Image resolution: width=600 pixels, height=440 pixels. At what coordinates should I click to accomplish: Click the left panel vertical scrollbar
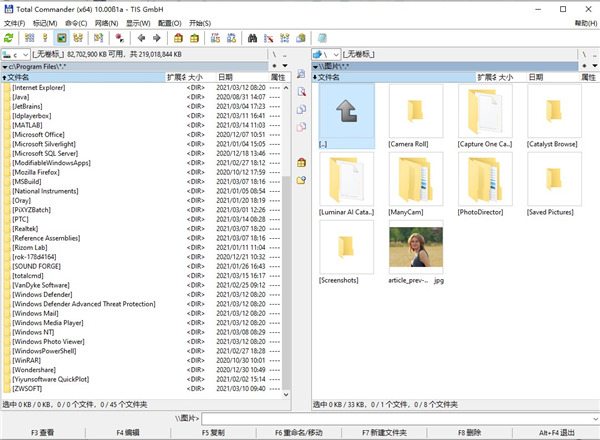click(288, 250)
